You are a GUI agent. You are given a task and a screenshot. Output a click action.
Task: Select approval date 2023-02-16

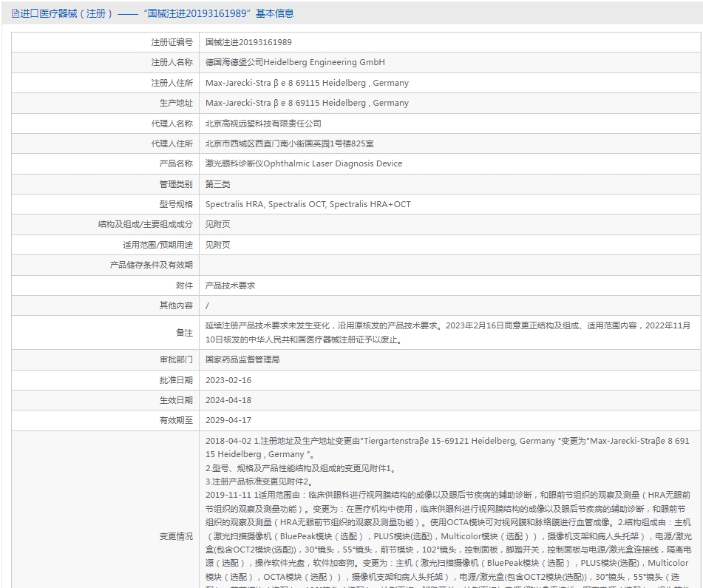click(x=228, y=380)
